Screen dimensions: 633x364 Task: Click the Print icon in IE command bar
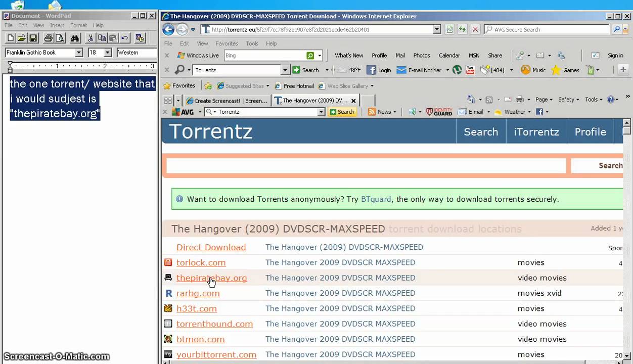(520, 100)
